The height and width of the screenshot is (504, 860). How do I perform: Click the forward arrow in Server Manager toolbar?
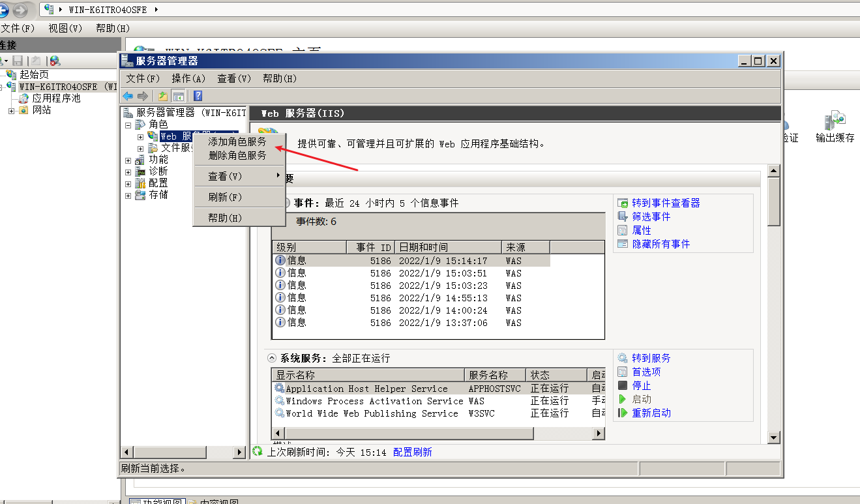point(142,96)
